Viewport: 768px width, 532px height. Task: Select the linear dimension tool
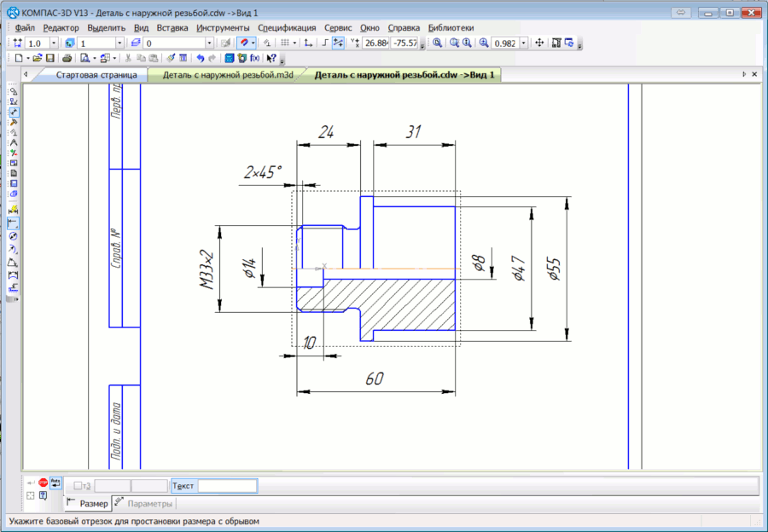click(13, 223)
